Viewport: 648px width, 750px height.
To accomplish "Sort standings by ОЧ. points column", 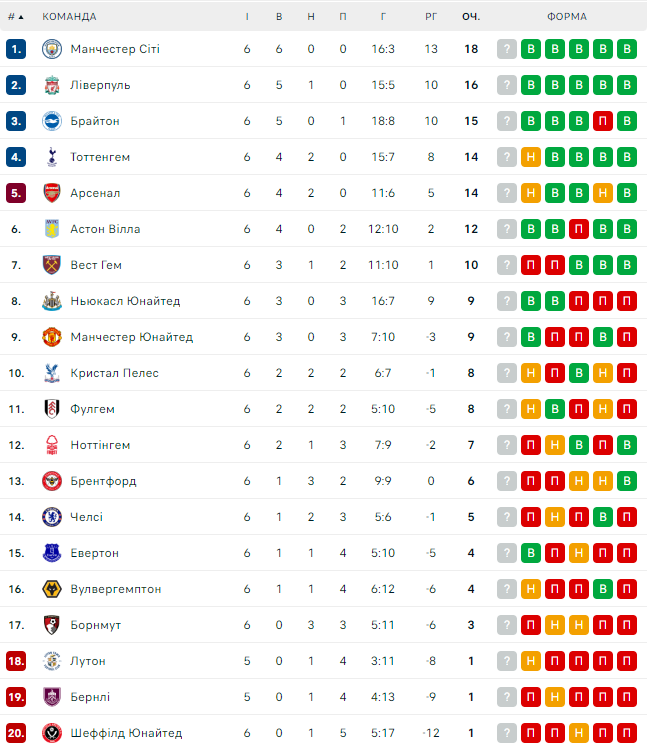I will pyautogui.click(x=470, y=16).
